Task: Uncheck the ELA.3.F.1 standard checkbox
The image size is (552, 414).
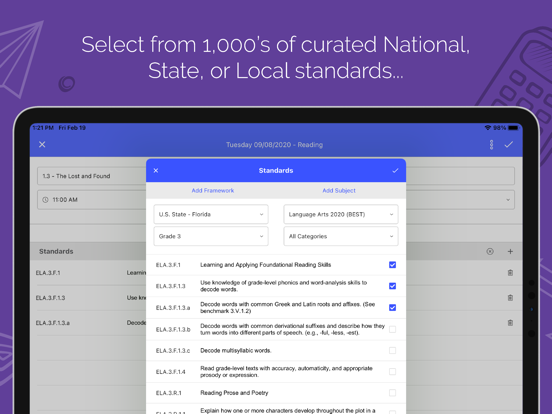Action: click(393, 265)
